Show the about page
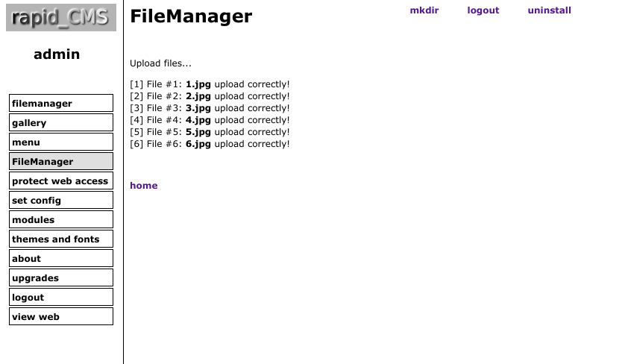The height and width of the screenshot is (364, 625). point(61,258)
